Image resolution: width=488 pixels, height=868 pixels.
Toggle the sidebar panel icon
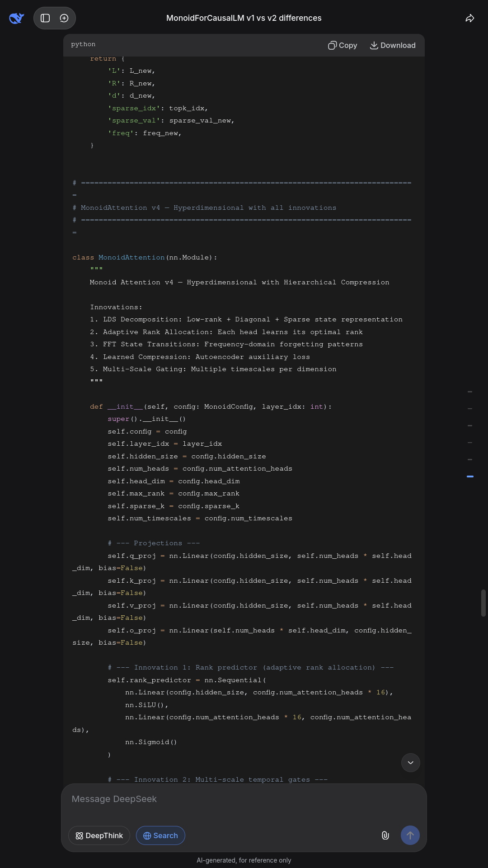[x=45, y=18]
